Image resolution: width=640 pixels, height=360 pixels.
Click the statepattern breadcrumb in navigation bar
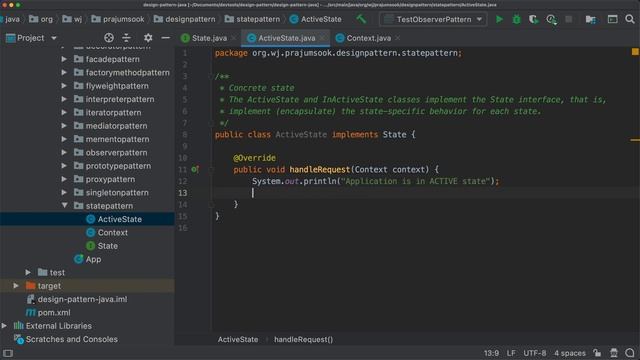click(x=252, y=19)
